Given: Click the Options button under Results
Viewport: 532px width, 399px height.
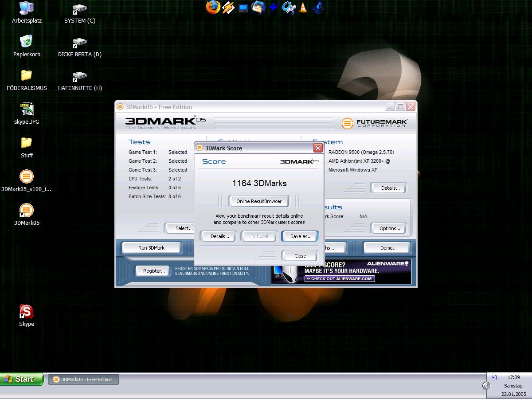Looking at the screenshot, I should 390,228.
